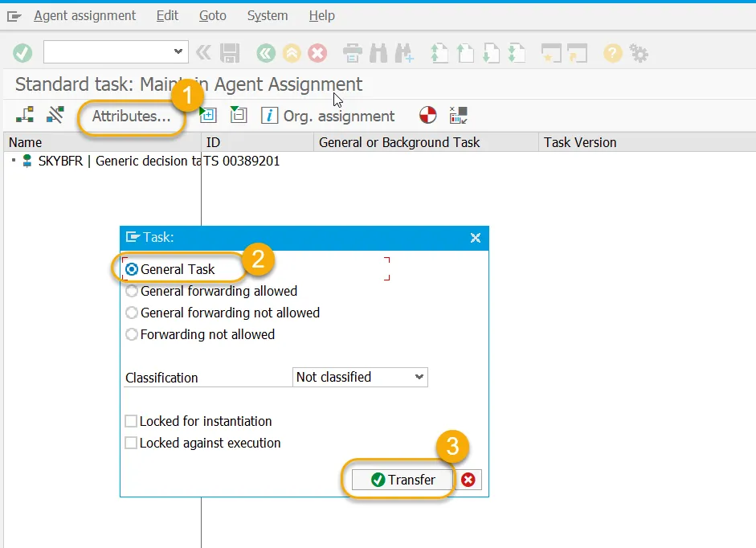
Task: Check Locked for instantiation
Action: pos(131,421)
